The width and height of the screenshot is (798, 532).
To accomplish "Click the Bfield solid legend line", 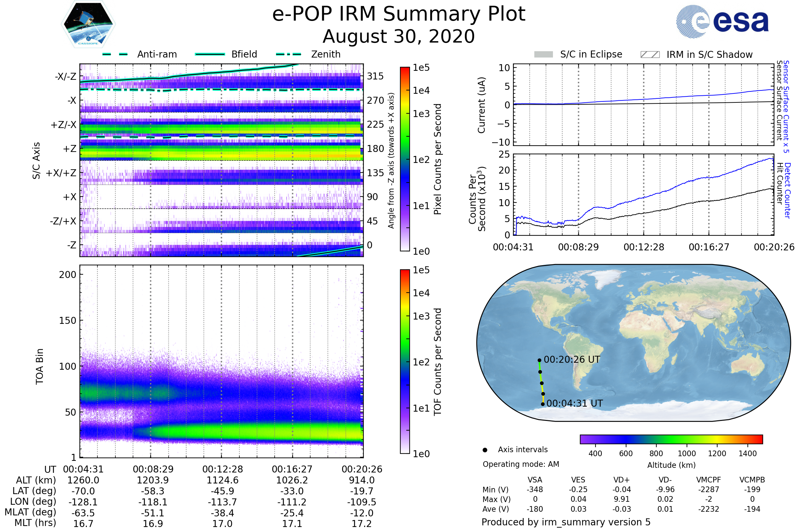I will [x=210, y=54].
